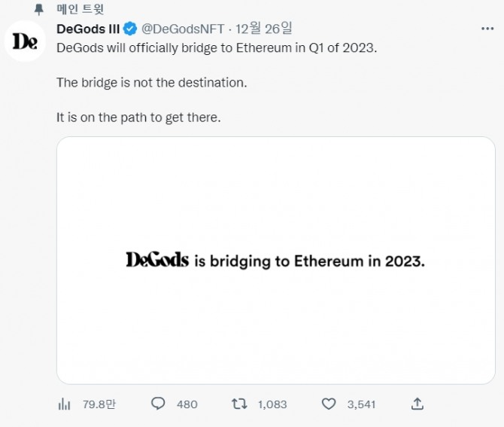The image size is (504, 427).
Task: Click the share upload icon
Action: pos(419,404)
